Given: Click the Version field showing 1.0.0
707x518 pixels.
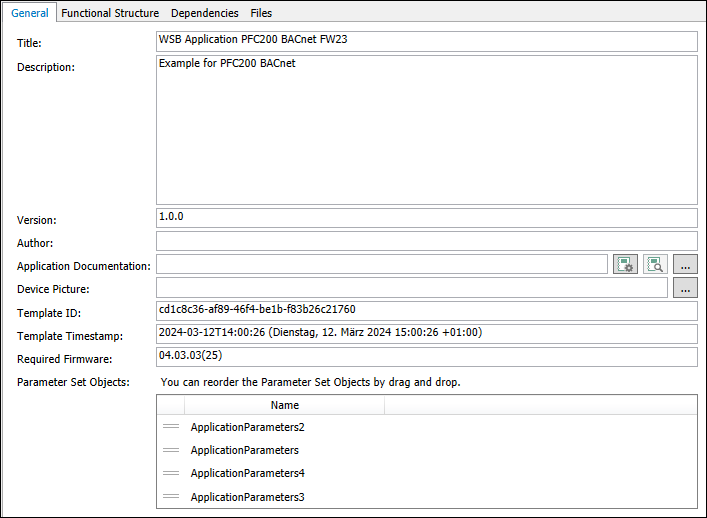Looking at the screenshot, I should [x=427, y=218].
